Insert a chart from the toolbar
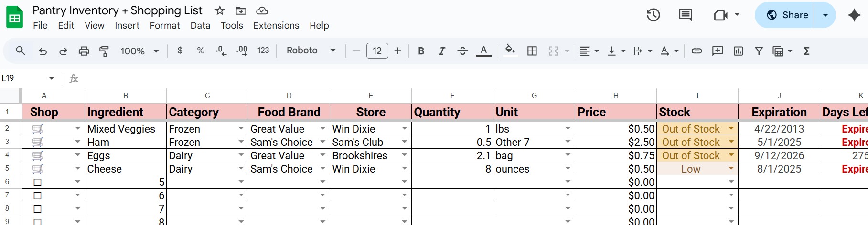The width and height of the screenshot is (868, 225). (x=738, y=51)
